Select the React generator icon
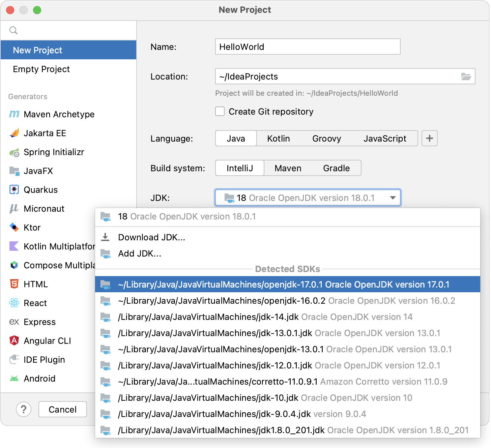Screen dimensions: 491x448 (14, 303)
